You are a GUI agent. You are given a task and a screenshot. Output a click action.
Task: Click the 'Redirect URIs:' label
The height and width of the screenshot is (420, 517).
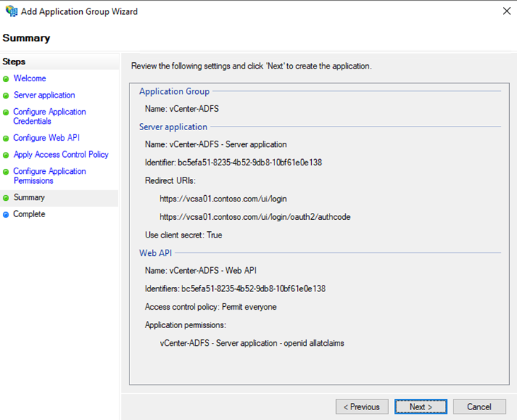[170, 181]
